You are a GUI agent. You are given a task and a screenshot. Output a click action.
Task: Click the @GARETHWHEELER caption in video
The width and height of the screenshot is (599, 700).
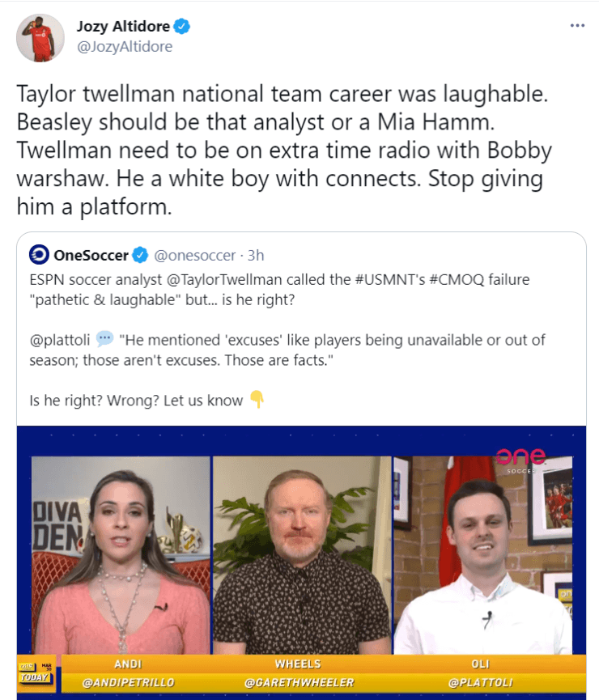pyautogui.click(x=299, y=682)
